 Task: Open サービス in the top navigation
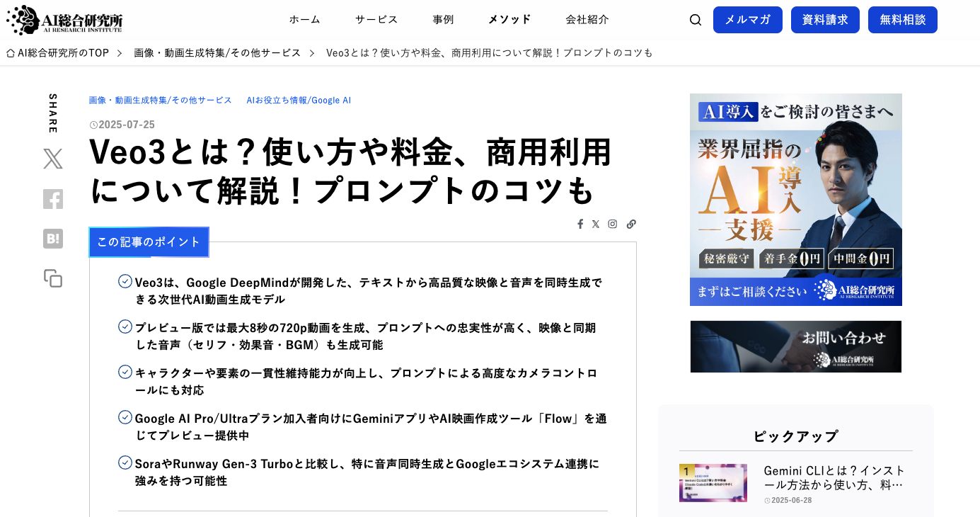tap(376, 19)
